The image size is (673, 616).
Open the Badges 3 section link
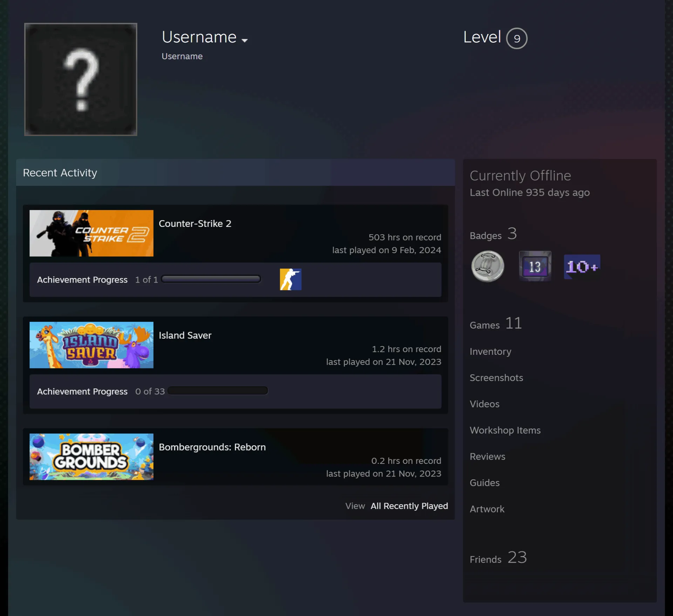[493, 234]
